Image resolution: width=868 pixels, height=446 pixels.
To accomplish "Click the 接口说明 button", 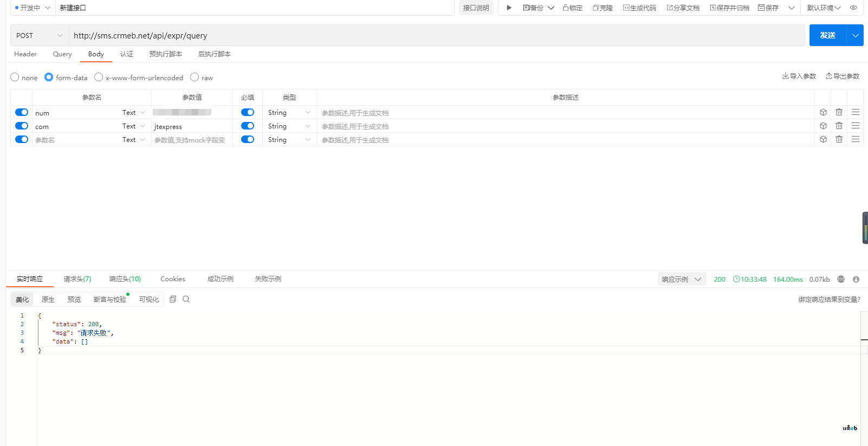I will pyautogui.click(x=476, y=8).
